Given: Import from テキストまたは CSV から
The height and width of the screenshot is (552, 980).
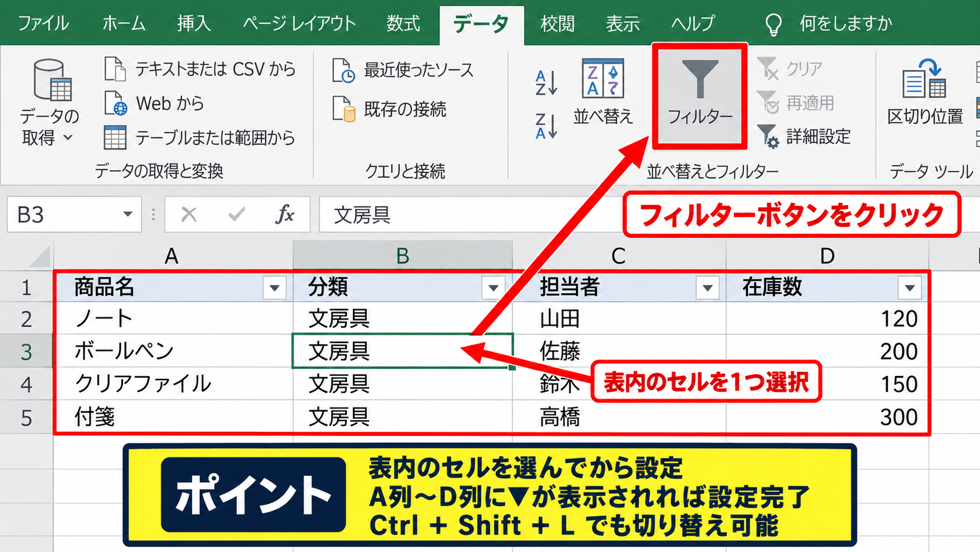Looking at the screenshot, I should (200, 69).
